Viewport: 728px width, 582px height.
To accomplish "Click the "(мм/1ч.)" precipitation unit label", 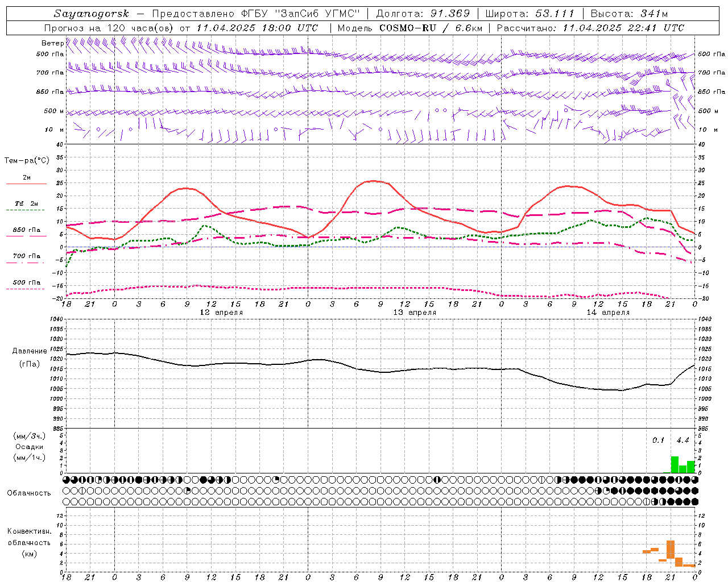I will tap(30, 458).
